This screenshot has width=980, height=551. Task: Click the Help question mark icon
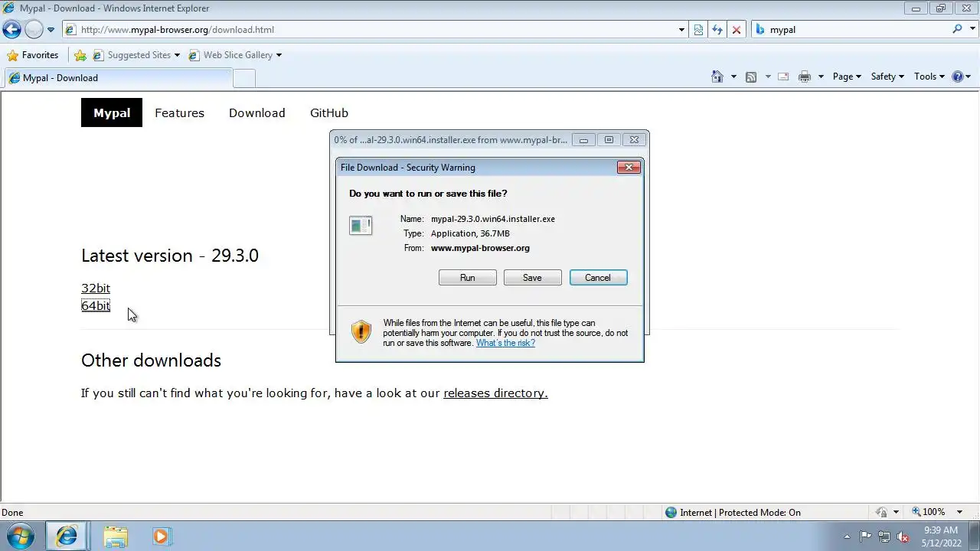[x=957, y=77]
